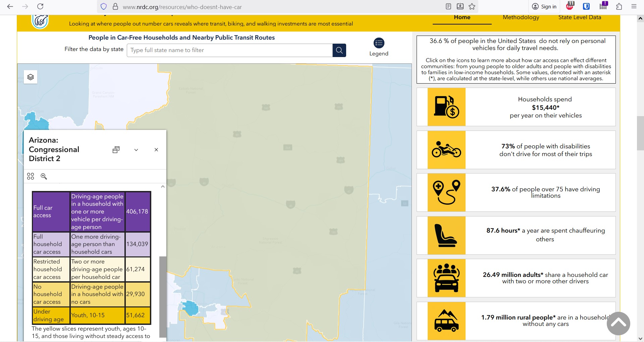
Task: Bookmark this page with star icon
Action: pos(472,7)
